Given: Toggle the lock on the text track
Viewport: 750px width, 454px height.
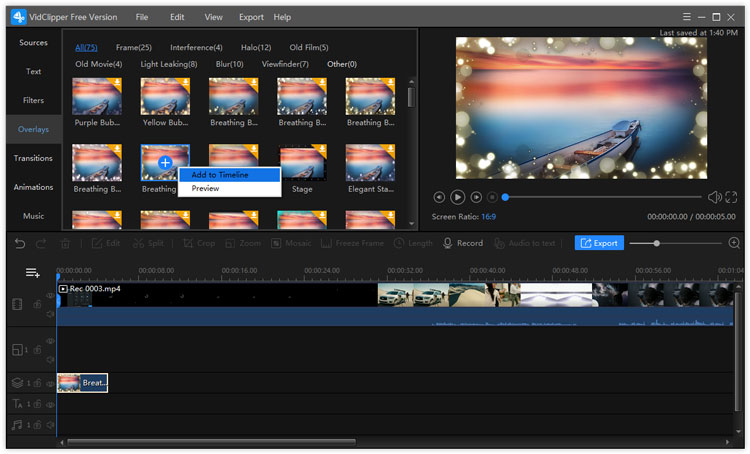Looking at the screenshot, I should pos(37,404).
